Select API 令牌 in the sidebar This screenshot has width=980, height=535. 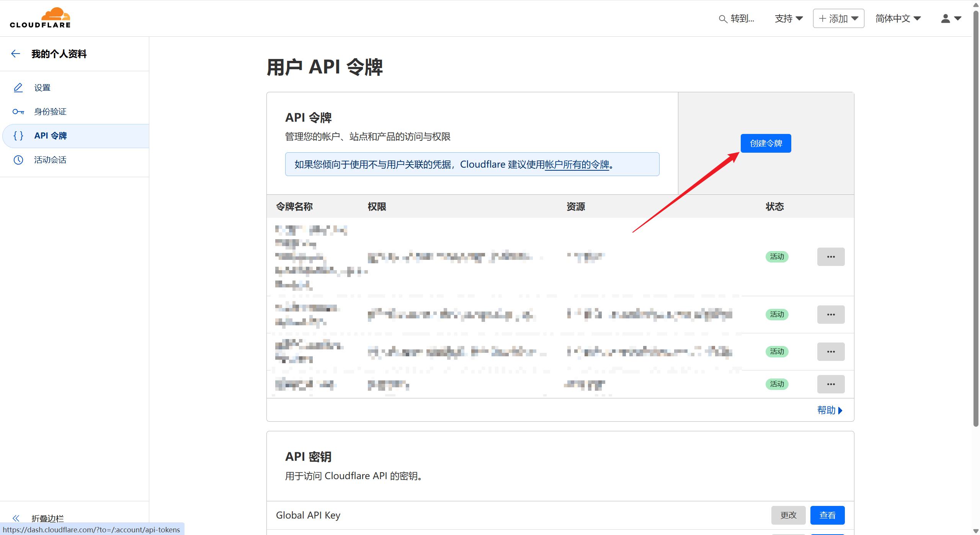[75, 136]
